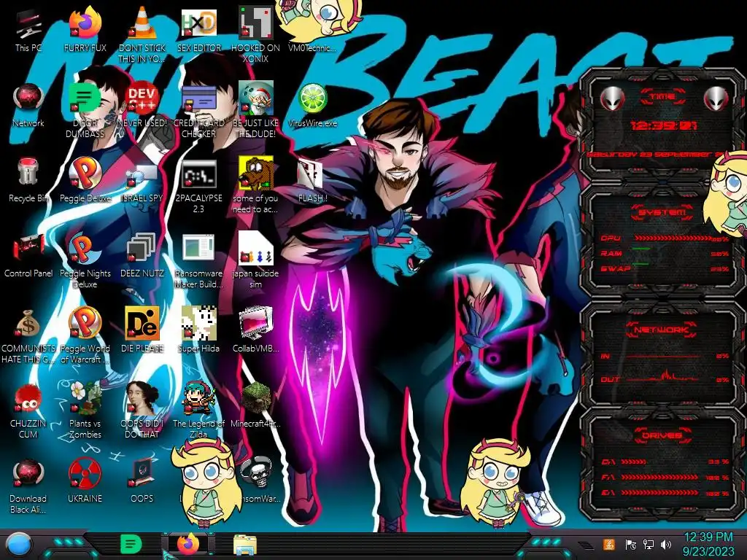The image size is (747, 560).
Task: Open the OOPS laptop icon
Action: [142, 481]
